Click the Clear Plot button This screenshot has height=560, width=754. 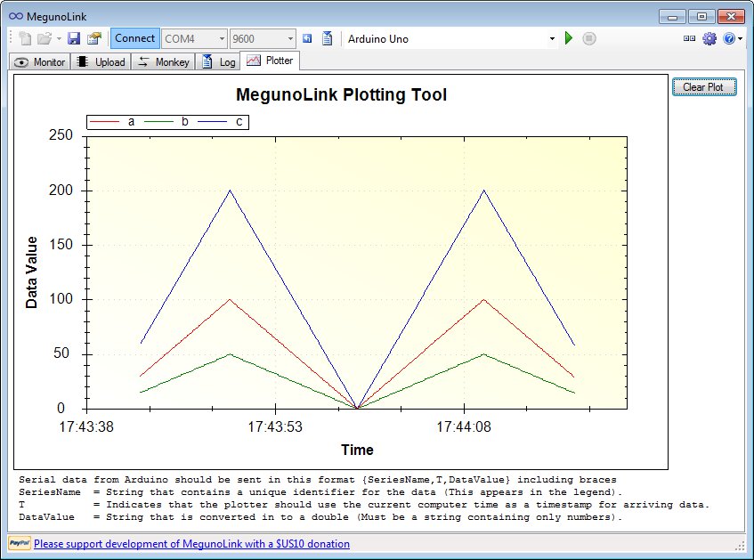click(x=703, y=87)
